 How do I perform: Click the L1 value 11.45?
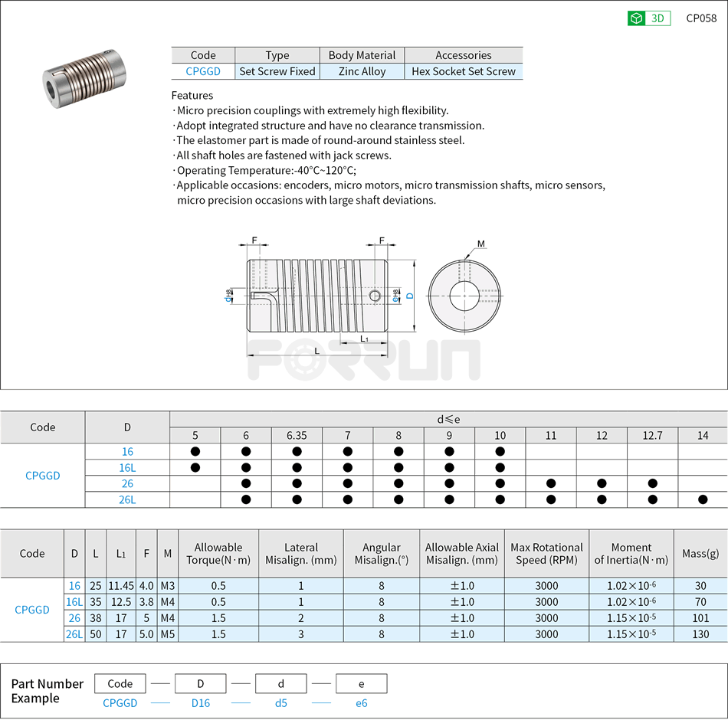pos(121,586)
